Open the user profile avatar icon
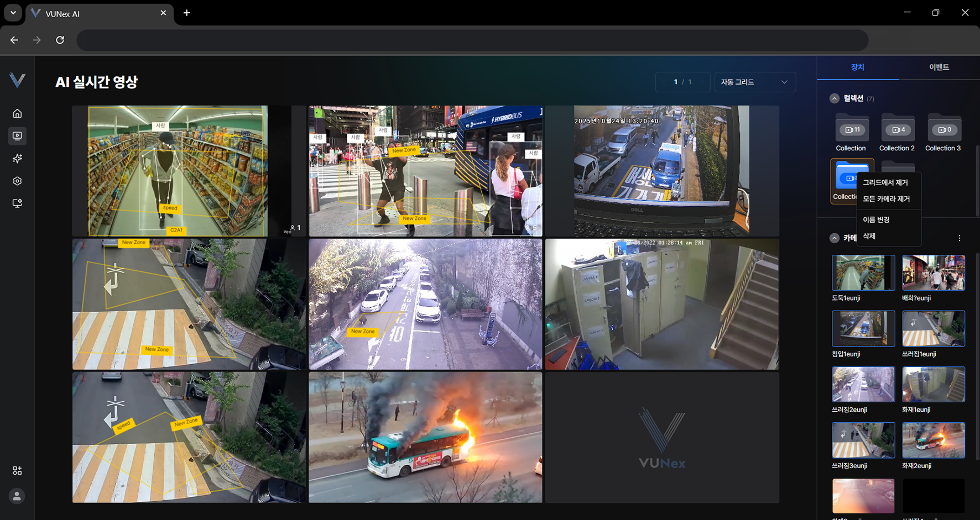980x520 pixels. [x=17, y=496]
